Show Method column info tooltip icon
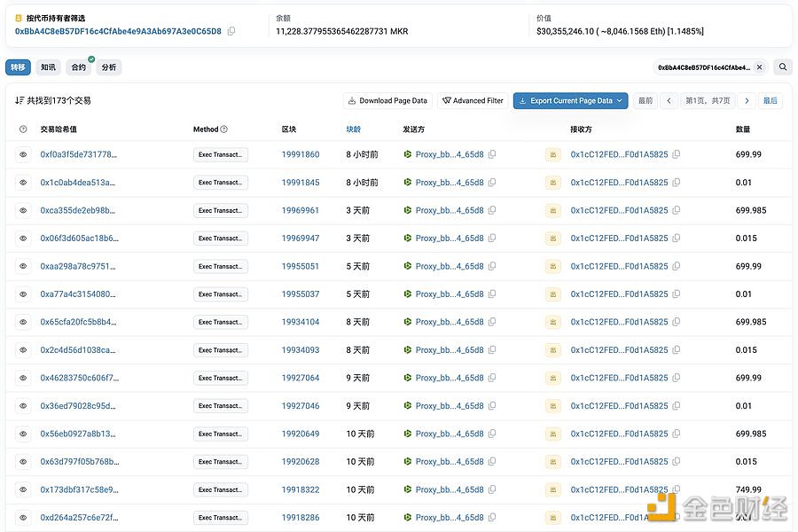Viewport: 798px width, 532px height. (224, 129)
